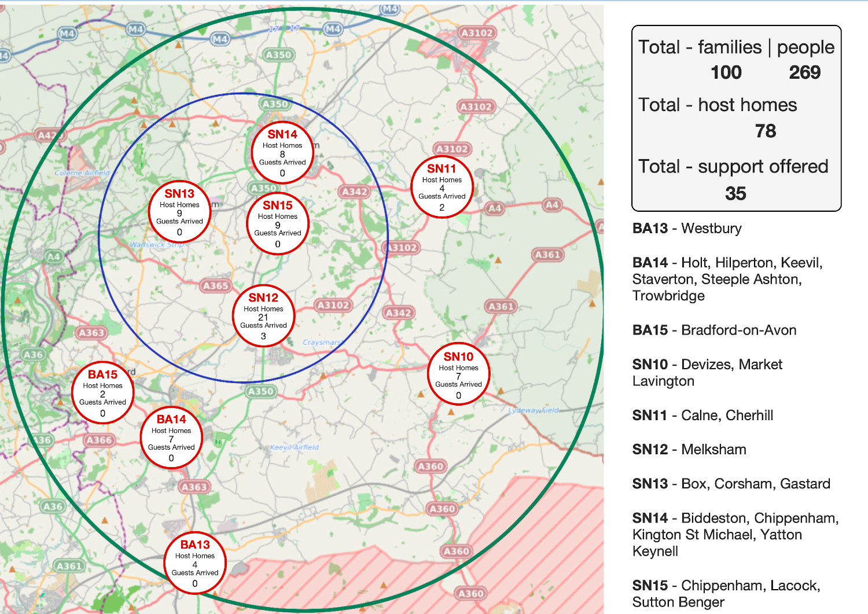868x614 pixels.
Task: Select the BA14 Trowbridge legend entry
Action: point(727,279)
